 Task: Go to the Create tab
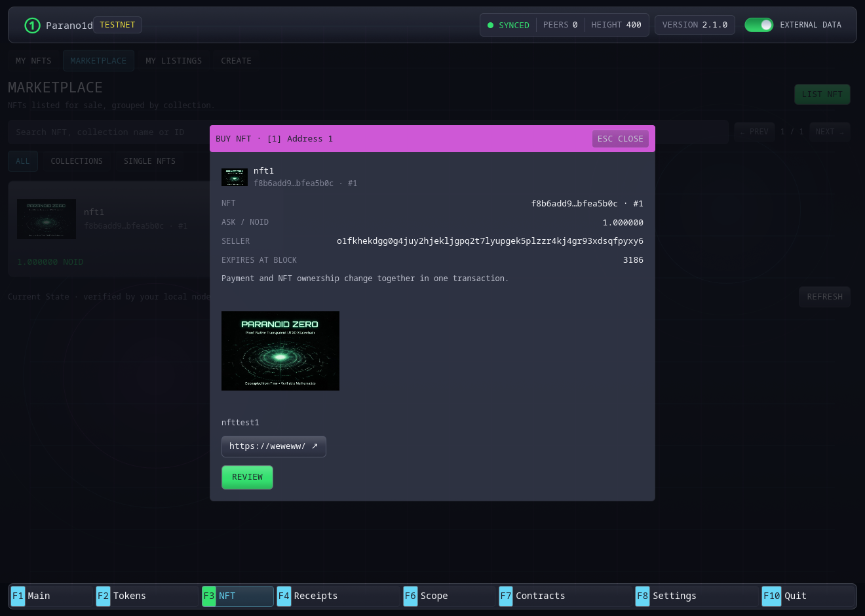pyautogui.click(x=236, y=61)
